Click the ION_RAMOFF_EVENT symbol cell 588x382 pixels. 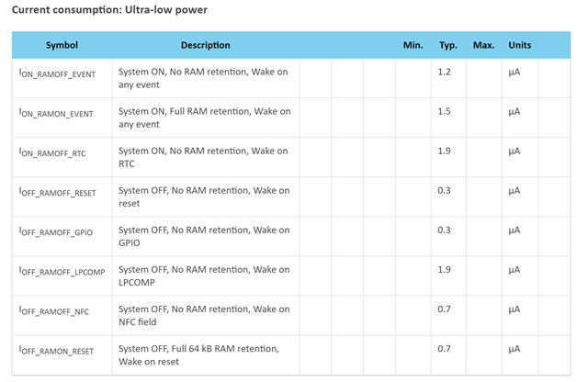click(x=62, y=78)
